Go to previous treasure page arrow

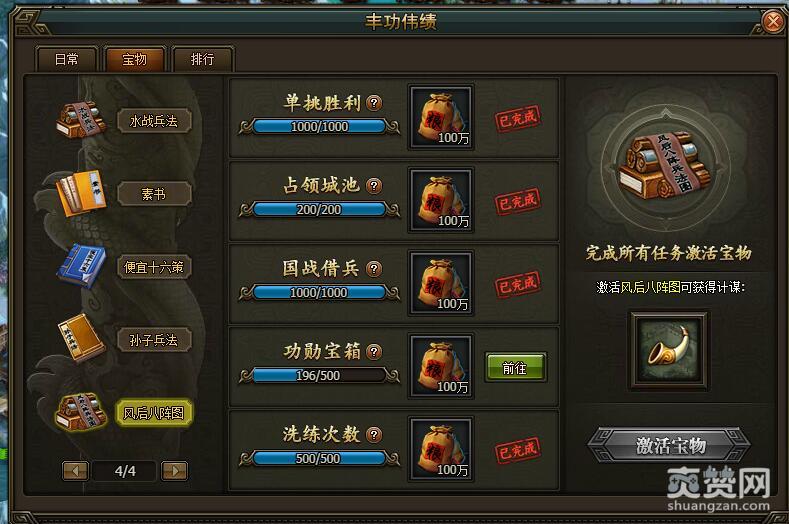click(x=76, y=471)
